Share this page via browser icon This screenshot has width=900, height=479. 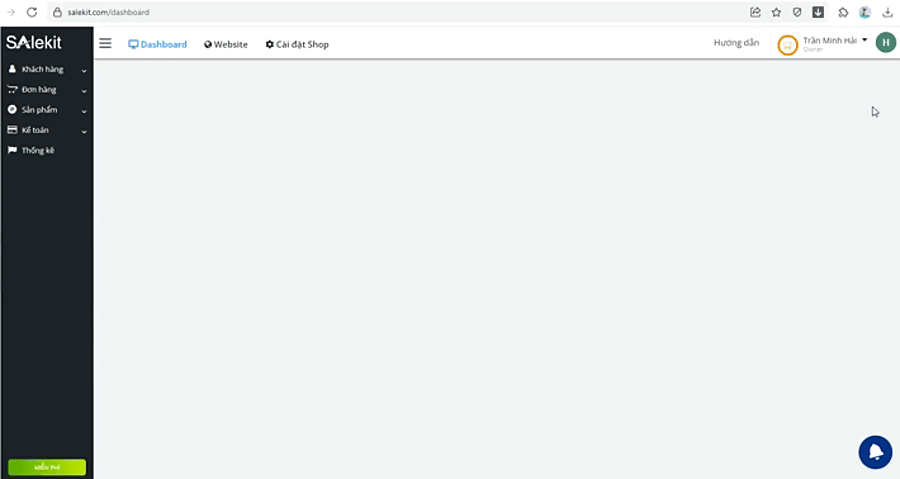coord(755,12)
